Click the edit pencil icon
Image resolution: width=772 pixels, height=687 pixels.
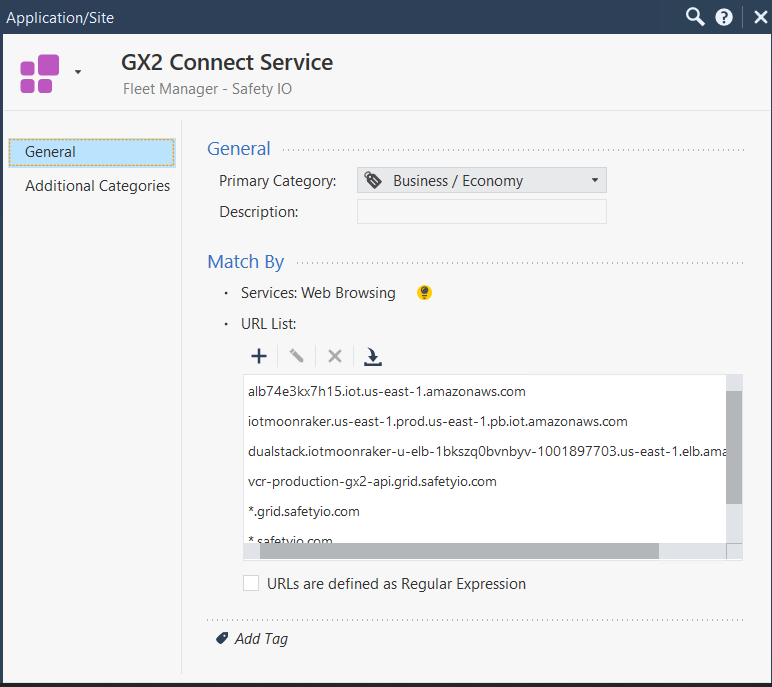click(x=296, y=356)
